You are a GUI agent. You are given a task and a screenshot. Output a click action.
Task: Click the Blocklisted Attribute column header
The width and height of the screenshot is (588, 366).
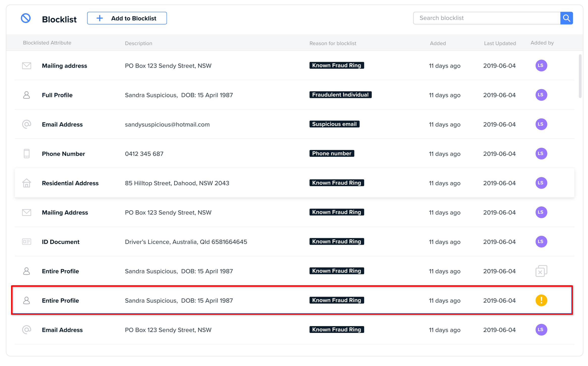(47, 43)
